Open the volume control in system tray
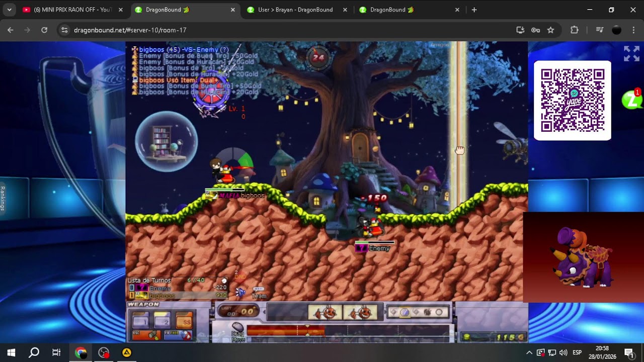This screenshot has width=644, height=362. tap(563, 352)
